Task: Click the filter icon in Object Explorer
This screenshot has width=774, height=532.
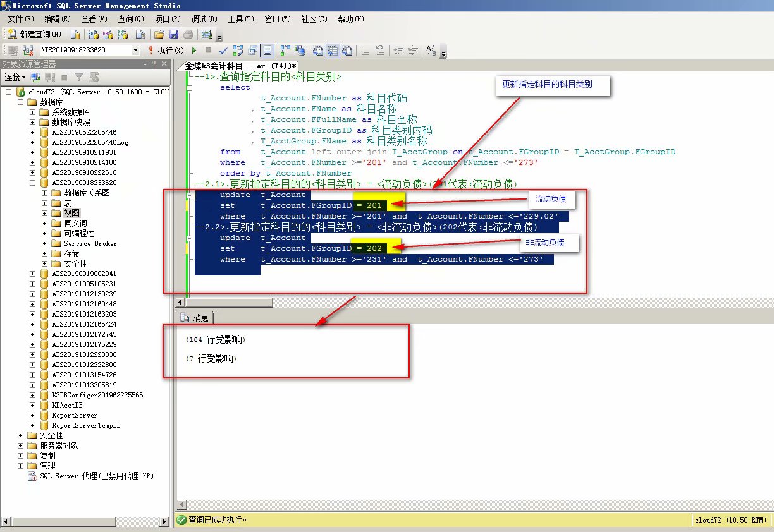Action: 79,77
